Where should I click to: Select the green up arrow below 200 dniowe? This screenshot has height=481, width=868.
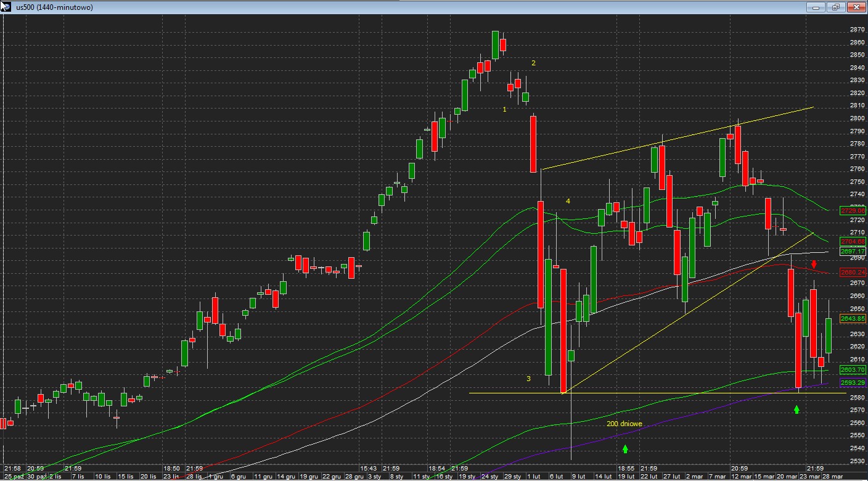point(625,449)
